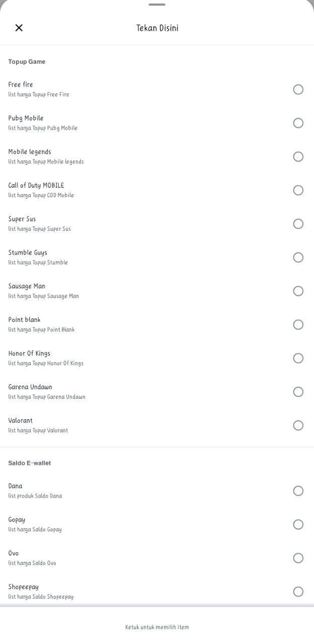The image size is (314, 644).
Task: Pick the Point blank option
Action: 298,325
